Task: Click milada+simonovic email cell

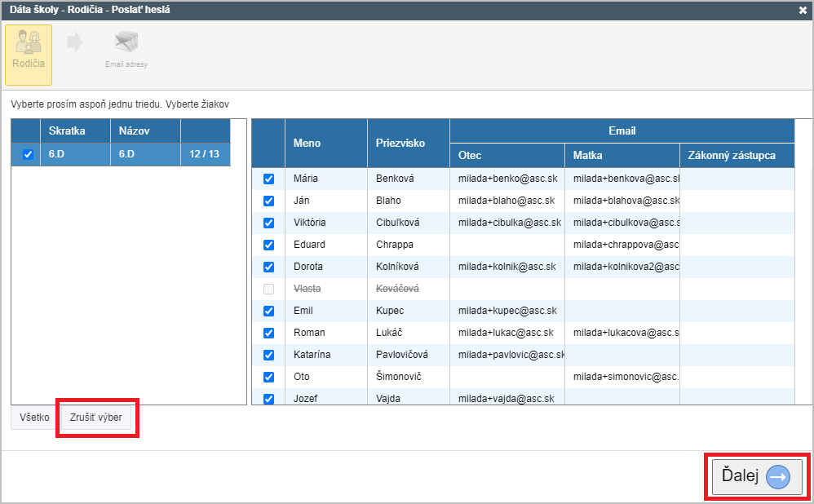Action: pyautogui.click(x=622, y=377)
